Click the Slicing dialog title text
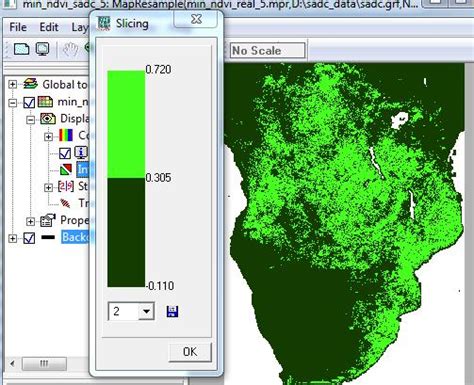Image resolution: width=474 pixels, height=385 pixels. tap(132, 24)
